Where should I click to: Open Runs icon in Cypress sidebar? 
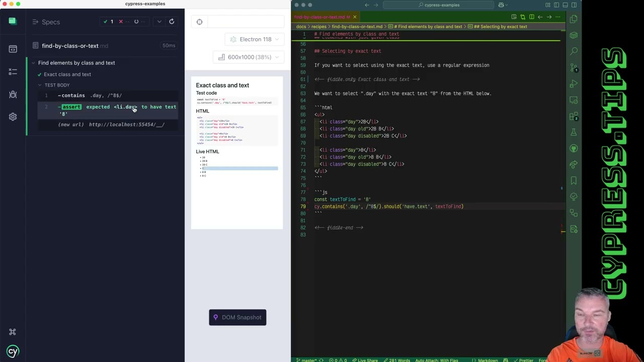click(x=13, y=72)
